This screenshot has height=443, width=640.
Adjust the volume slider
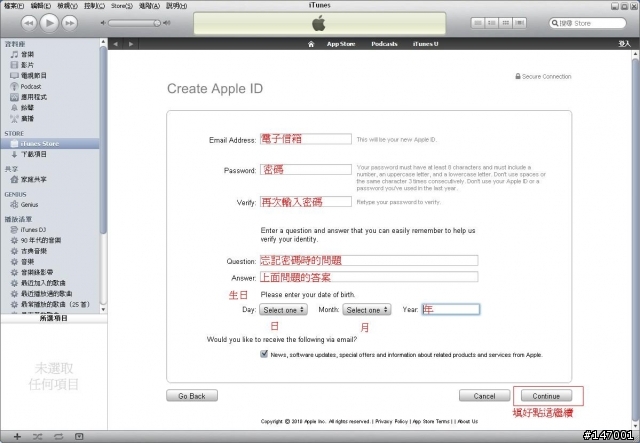pyautogui.click(x=135, y=23)
